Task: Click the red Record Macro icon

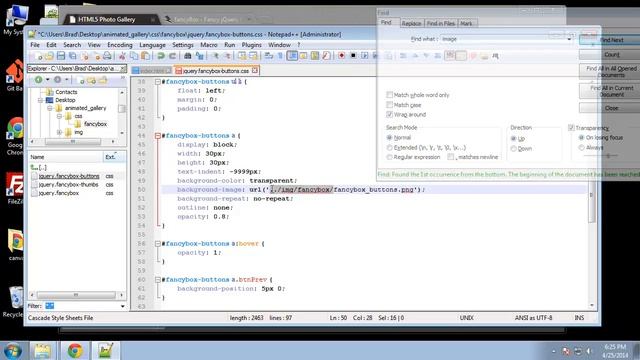Action: [x=342, y=56]
